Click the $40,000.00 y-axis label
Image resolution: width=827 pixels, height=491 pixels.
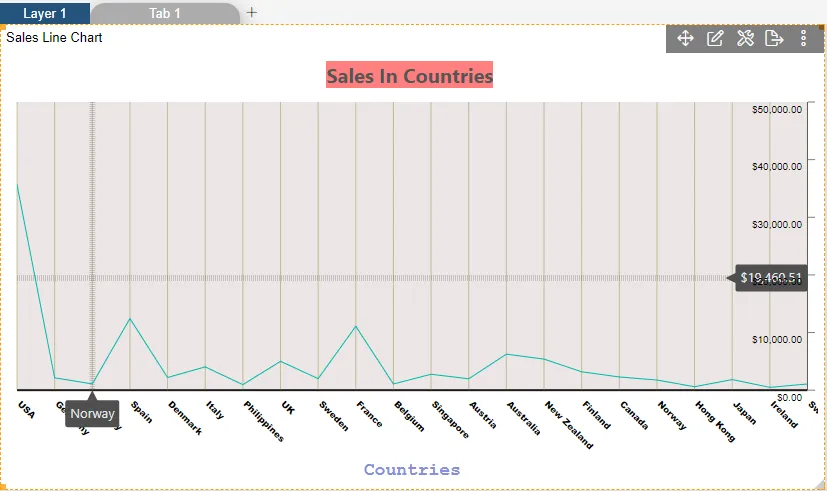[x=776, y=166]
